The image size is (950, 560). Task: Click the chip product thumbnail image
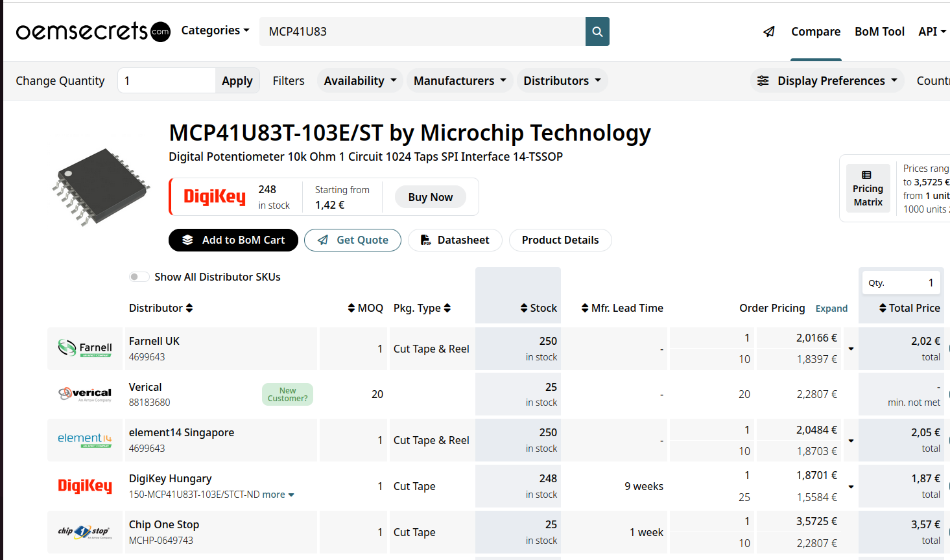tap(100, 187)
